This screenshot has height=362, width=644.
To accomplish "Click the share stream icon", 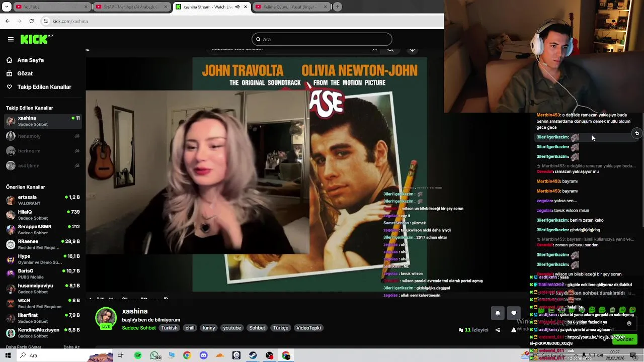I will click(498, 330).
